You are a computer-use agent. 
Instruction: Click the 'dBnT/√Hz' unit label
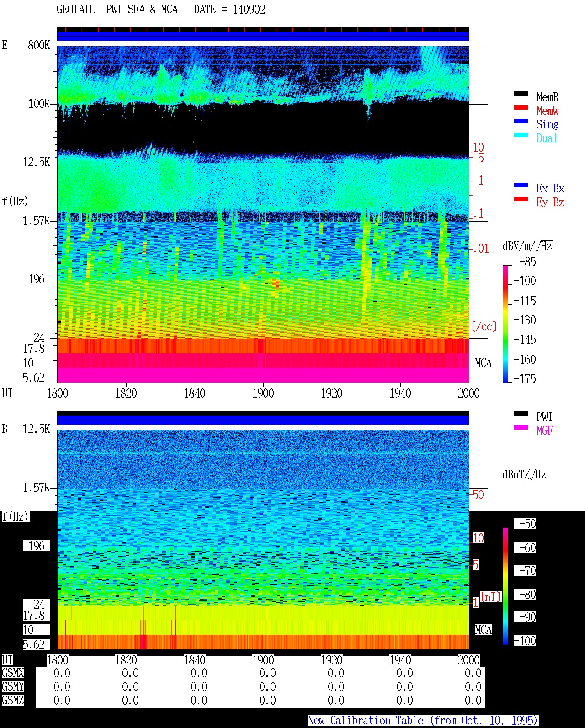(525, 474)
